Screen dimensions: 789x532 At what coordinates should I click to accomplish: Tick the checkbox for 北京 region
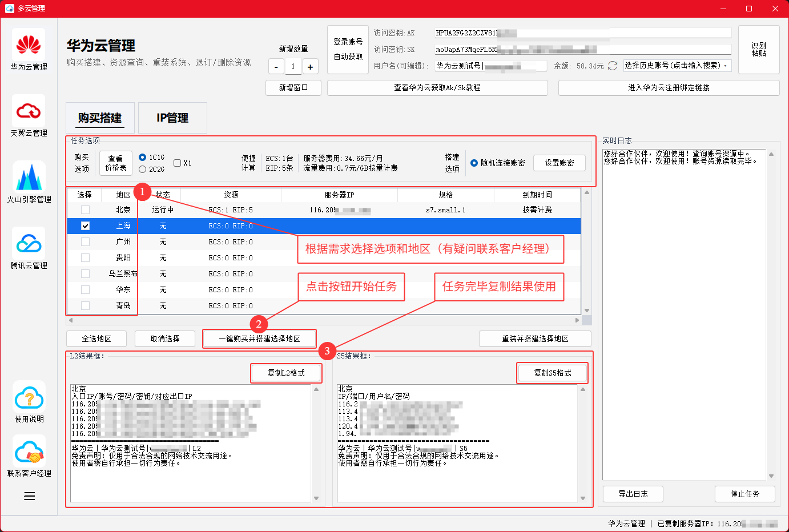(85, 210)
